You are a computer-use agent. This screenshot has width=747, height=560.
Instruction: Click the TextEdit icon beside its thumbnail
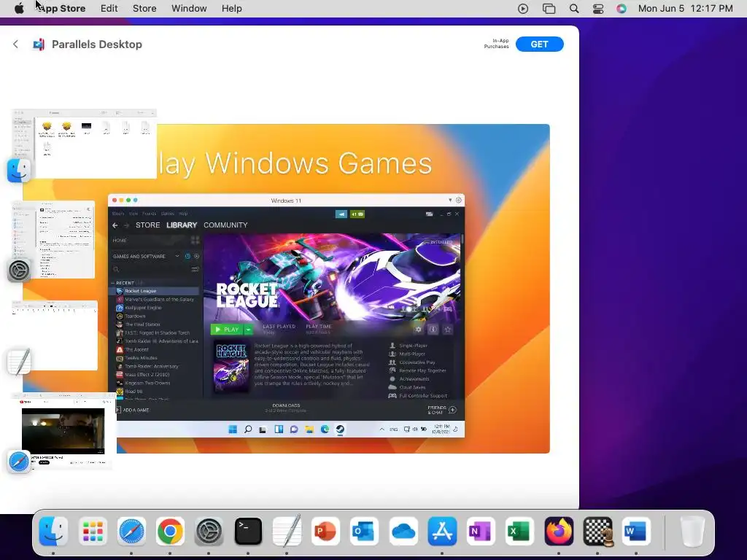tap(19, 362)
